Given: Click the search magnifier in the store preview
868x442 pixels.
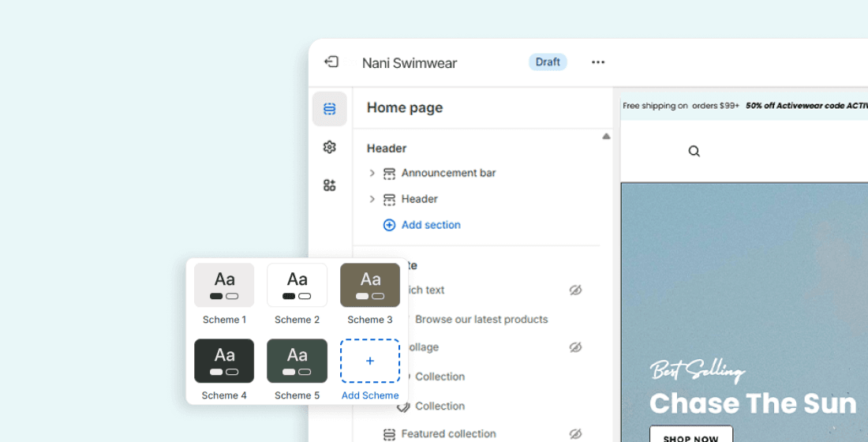Looking at the screenshot, I should [x=694, y=152].
